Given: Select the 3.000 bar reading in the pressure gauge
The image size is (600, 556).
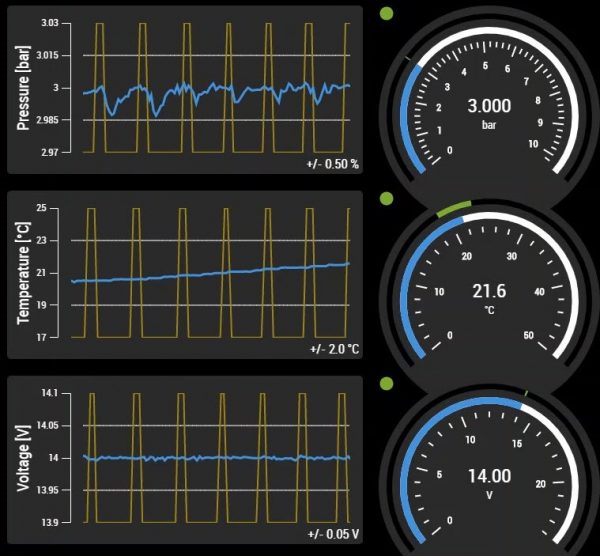Looking at the screenshot, I should pyautogui.click(x=489, y=106).
